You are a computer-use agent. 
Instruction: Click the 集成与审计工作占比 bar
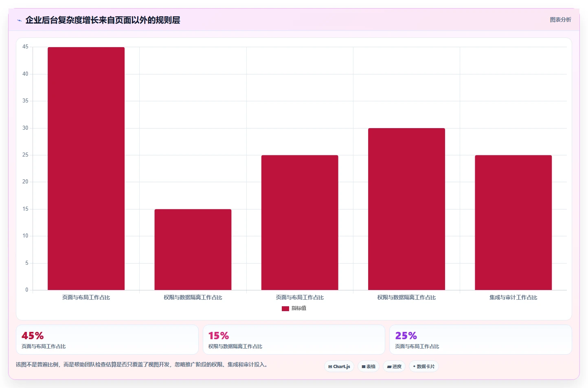point(513,222)
